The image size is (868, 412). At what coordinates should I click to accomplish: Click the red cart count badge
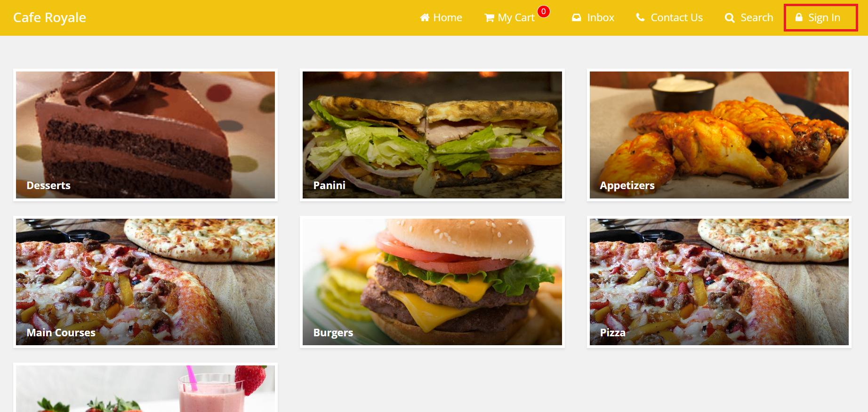tap(544, 11)
